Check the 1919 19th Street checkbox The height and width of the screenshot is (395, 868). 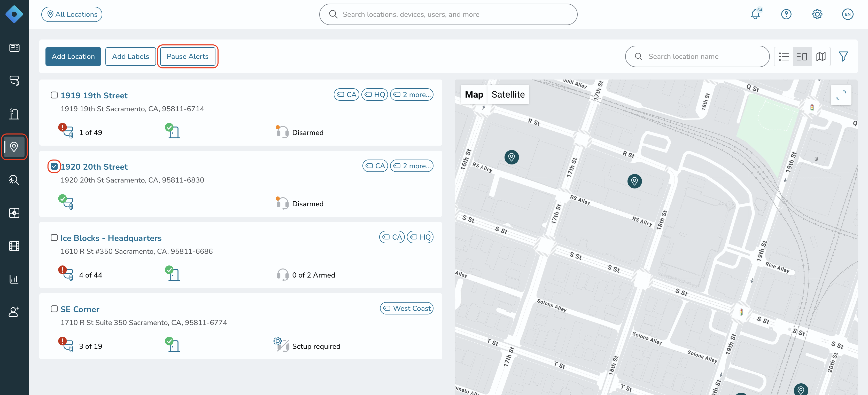54,95
